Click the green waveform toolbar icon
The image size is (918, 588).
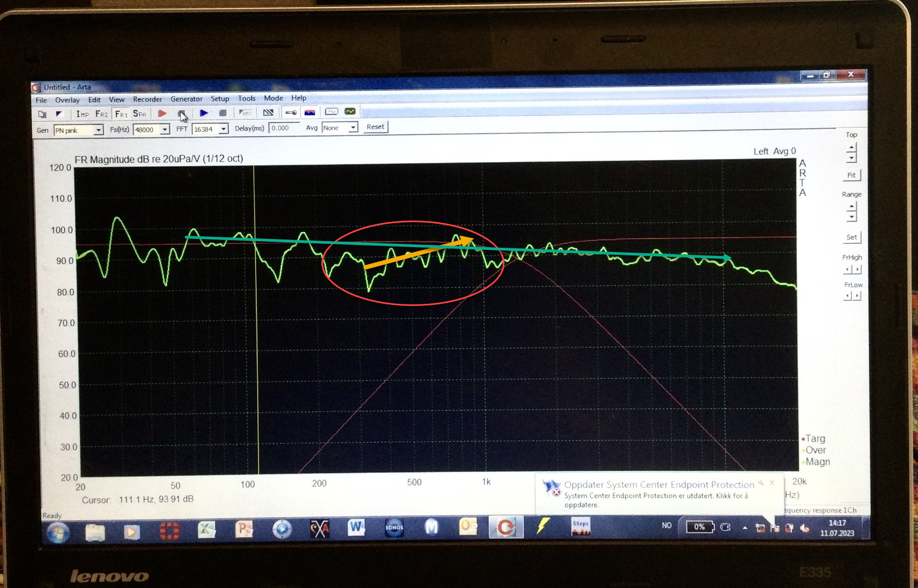pos(350,112)
